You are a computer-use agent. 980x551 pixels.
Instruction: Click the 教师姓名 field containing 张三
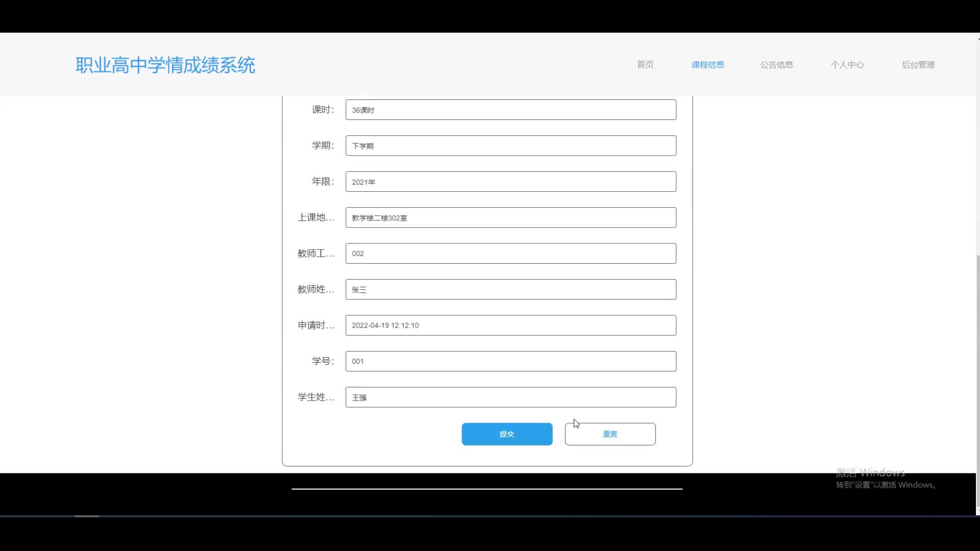(510, 289)
